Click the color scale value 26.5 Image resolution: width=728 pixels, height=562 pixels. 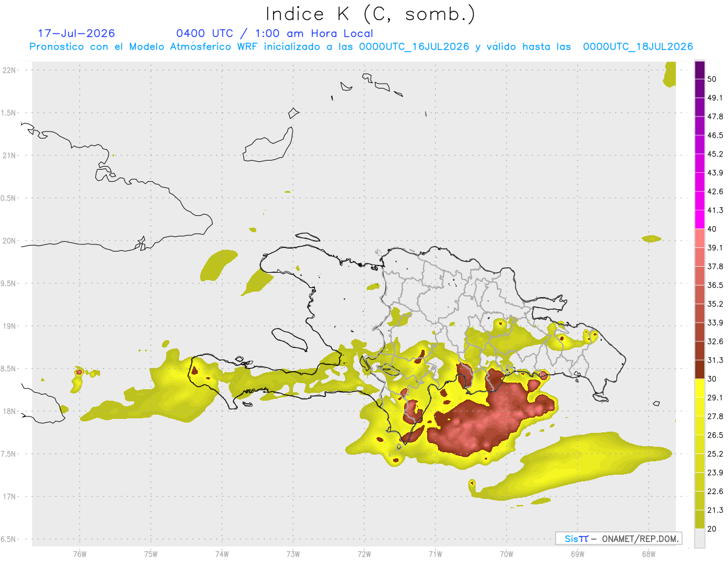pos(715,435)
